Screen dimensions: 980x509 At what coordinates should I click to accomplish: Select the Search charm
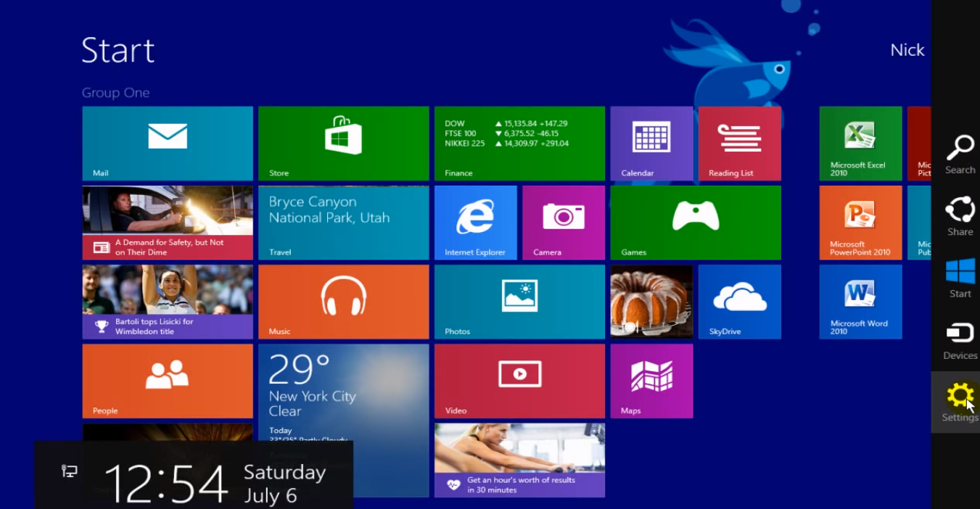pyautogui.click(x=960, y=154)
